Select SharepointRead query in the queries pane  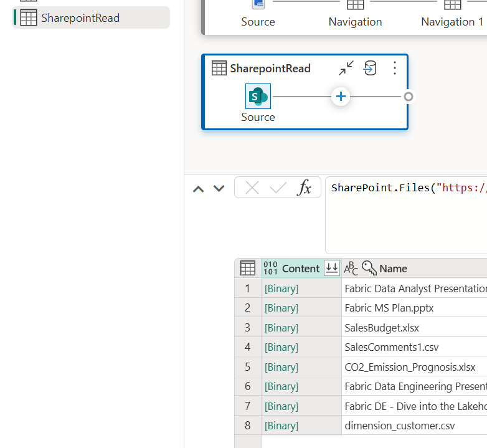point(91,17)
